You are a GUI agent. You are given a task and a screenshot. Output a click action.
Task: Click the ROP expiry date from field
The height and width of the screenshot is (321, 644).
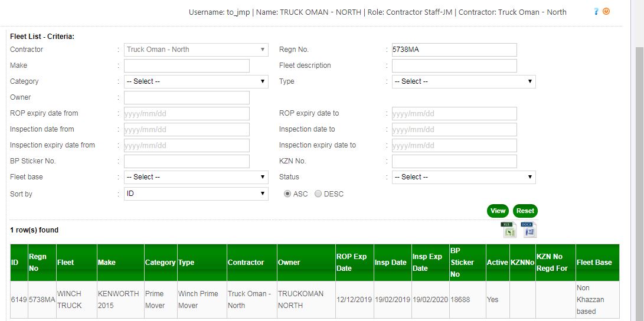(187, 113)
